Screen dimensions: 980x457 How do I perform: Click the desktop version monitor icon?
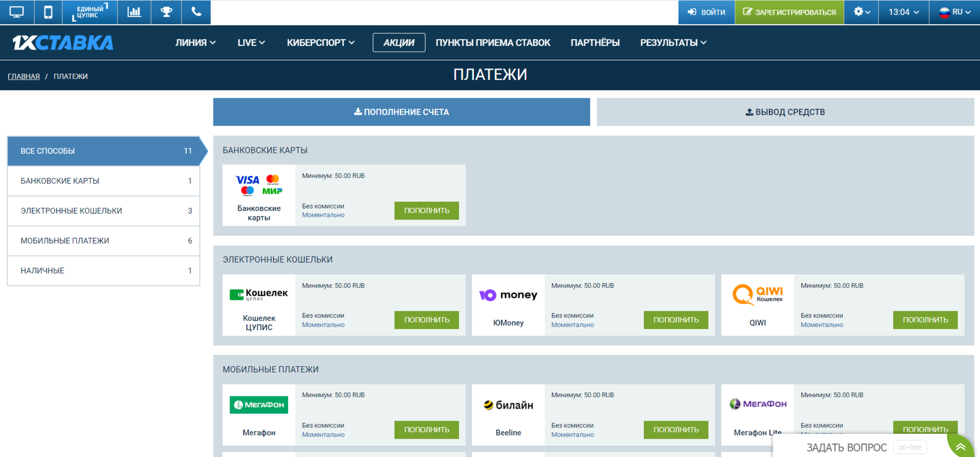pos(17,12)
